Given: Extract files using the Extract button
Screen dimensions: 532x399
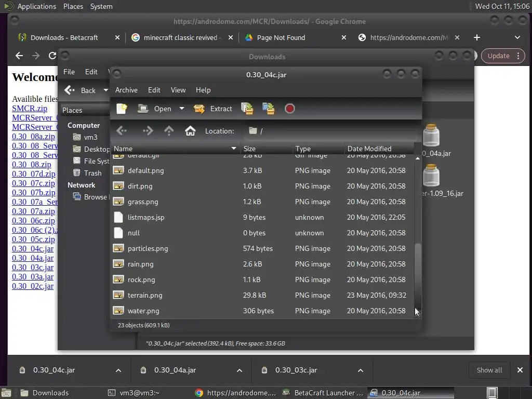Looking at the screenshot, I should coord(212,109).
